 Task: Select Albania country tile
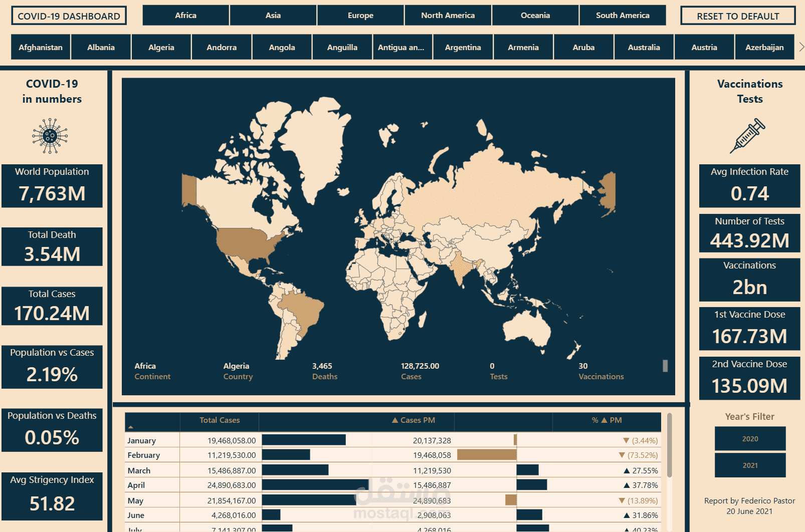(x=101, y=47)
